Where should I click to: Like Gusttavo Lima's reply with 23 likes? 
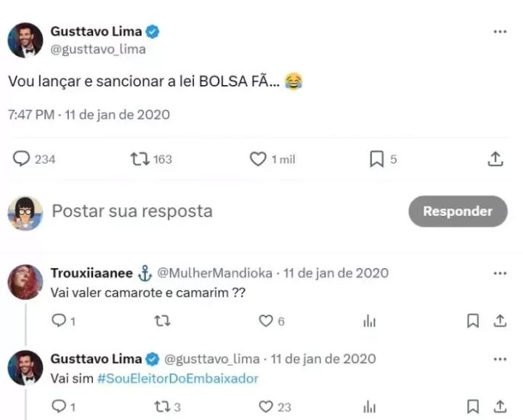[x=266, y=406]
